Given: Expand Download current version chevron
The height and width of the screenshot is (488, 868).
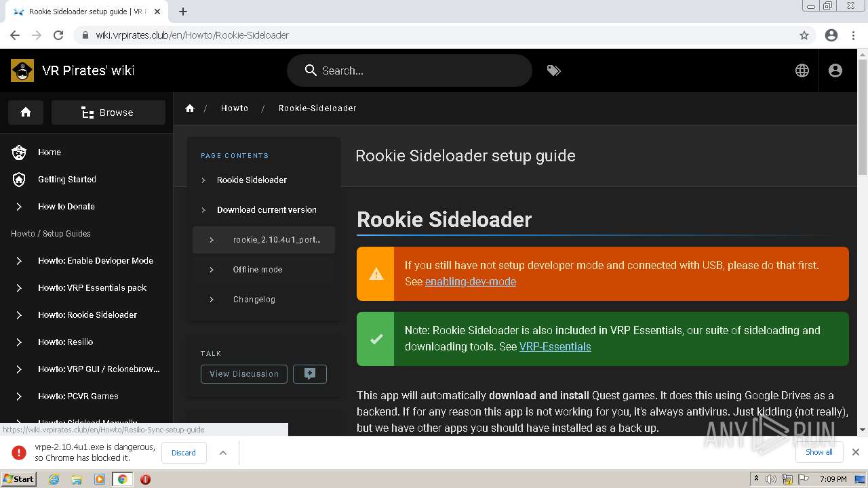Looking at the screenshot, I should [203, 210].
